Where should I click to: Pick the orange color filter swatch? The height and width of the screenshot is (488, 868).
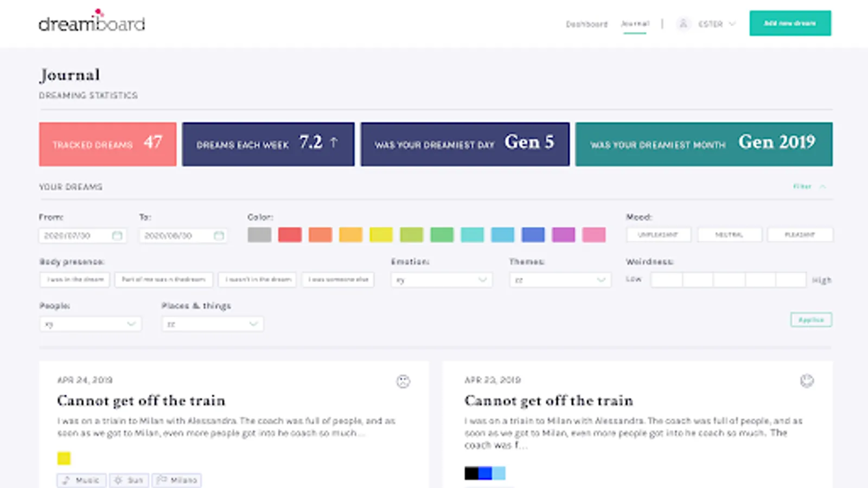[x=320, y=235]
